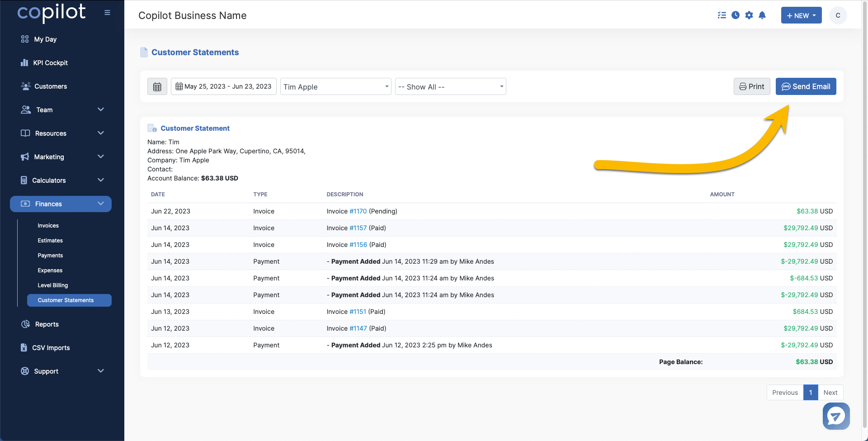The height and width of the screenshot is (441, 868).
Task: Open invoice #1156 link
Action: click(x=359, y=245)
